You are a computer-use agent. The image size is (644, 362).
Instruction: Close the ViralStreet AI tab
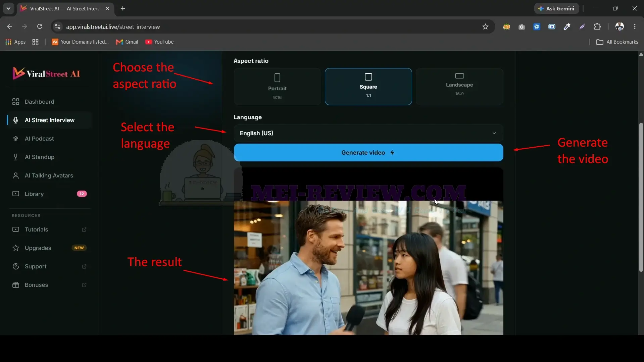point(107,8)
